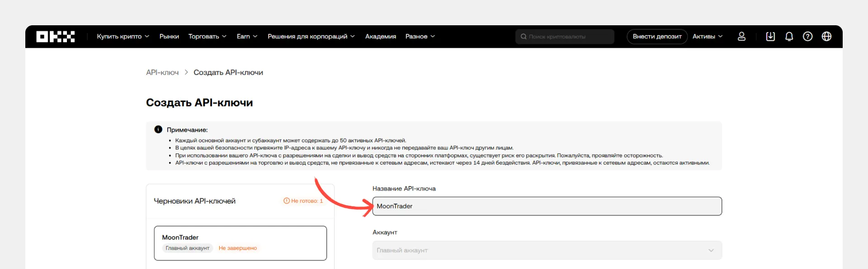
Task: Click the globe language icon
Action: (826, 37)
